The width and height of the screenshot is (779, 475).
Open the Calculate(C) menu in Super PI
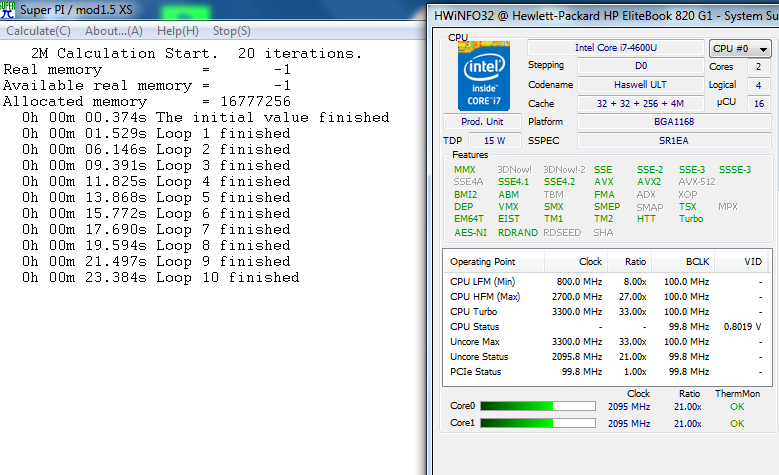(x=38, y=31)
